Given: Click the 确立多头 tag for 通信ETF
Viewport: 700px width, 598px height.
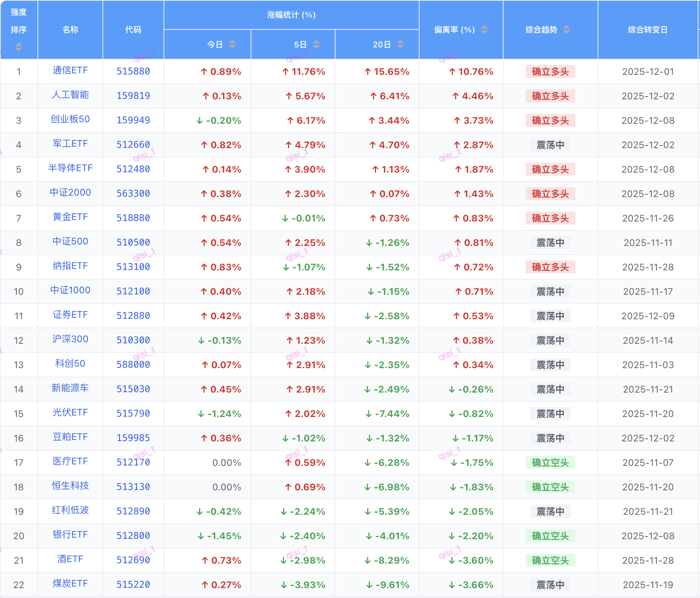Looking at the screenshot, I should click(x=550, y=71).
